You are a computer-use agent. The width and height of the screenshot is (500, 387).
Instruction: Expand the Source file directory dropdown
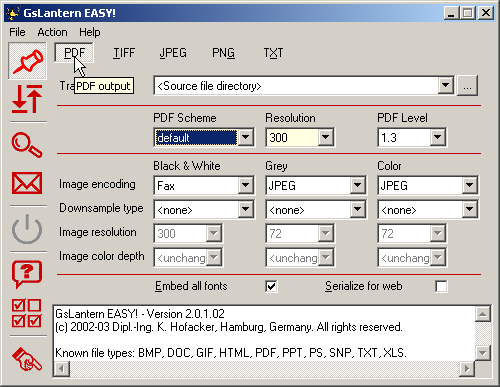coord(446,86)
